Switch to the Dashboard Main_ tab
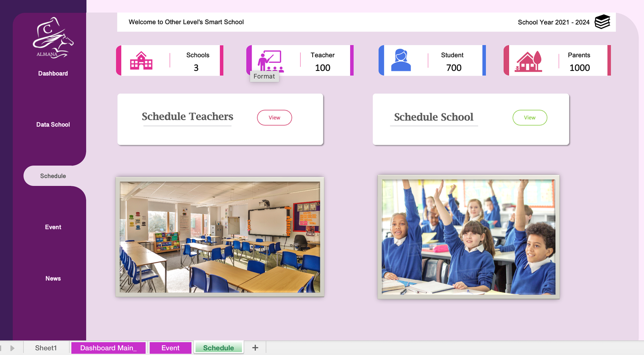 tap(108, 348)
